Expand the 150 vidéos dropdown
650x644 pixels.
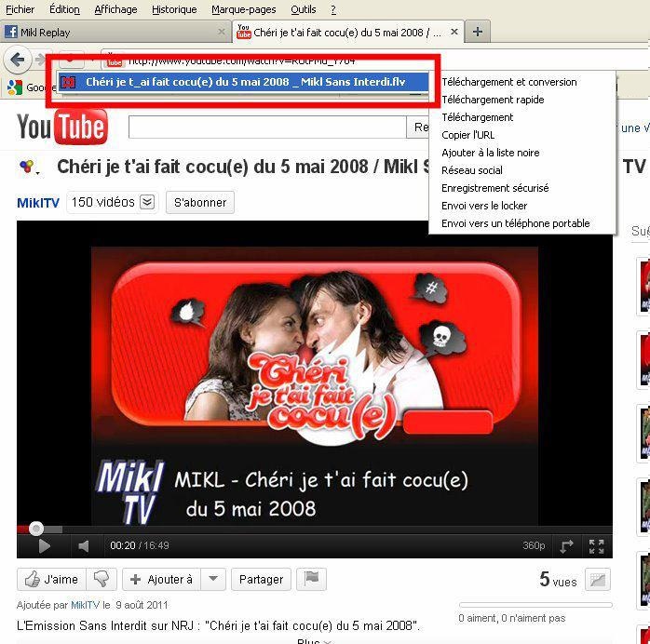tap(147, 202)
